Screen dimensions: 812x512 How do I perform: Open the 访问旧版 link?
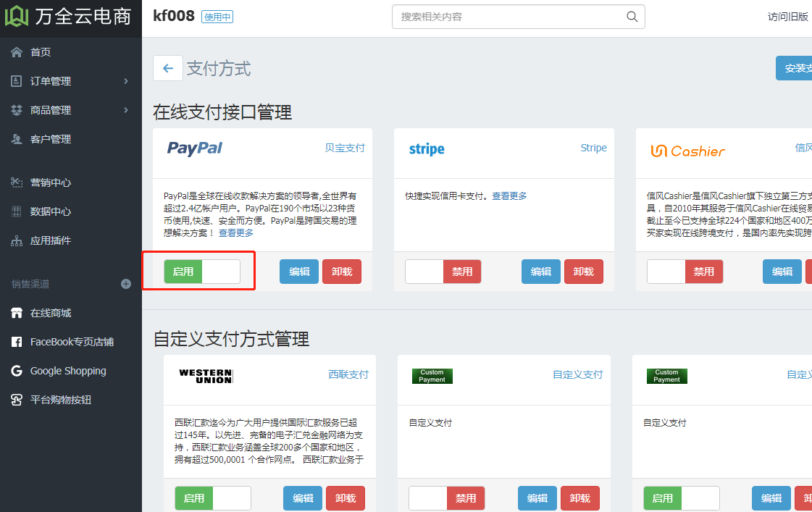pos(787,17)
